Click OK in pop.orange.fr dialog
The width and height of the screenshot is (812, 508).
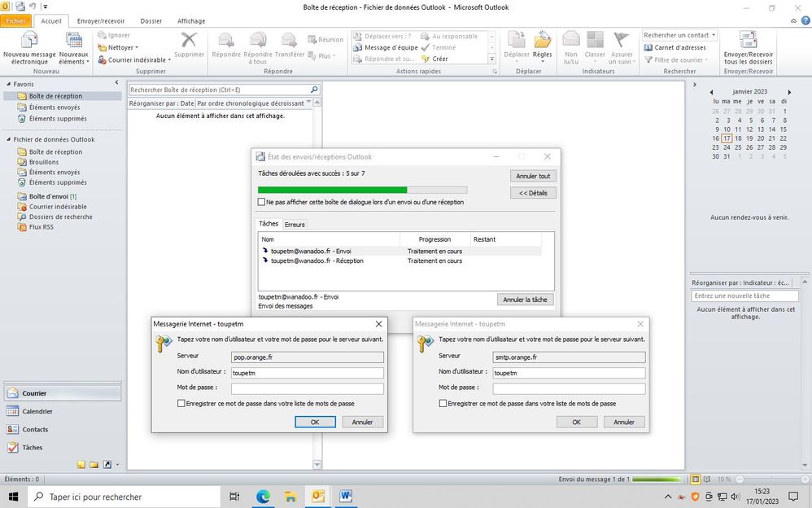(x=315, y=422)
